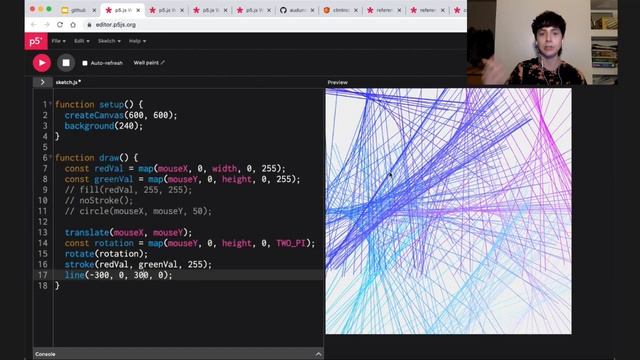Go to the browser home page icon

point(73,25)
